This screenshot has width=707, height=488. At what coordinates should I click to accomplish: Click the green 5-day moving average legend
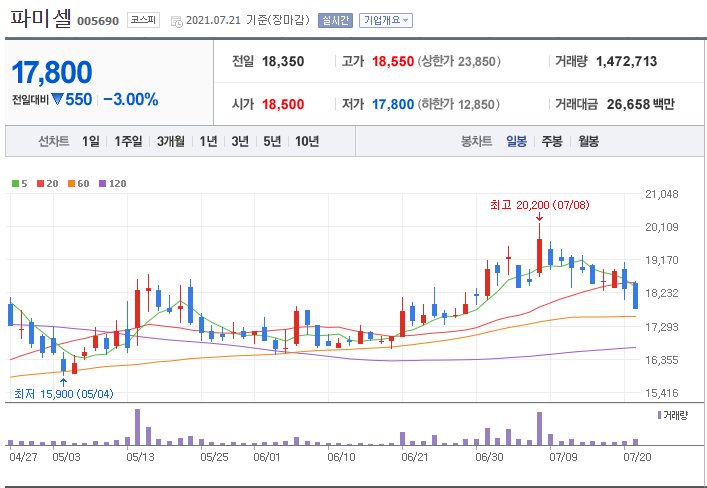(19, 184)
